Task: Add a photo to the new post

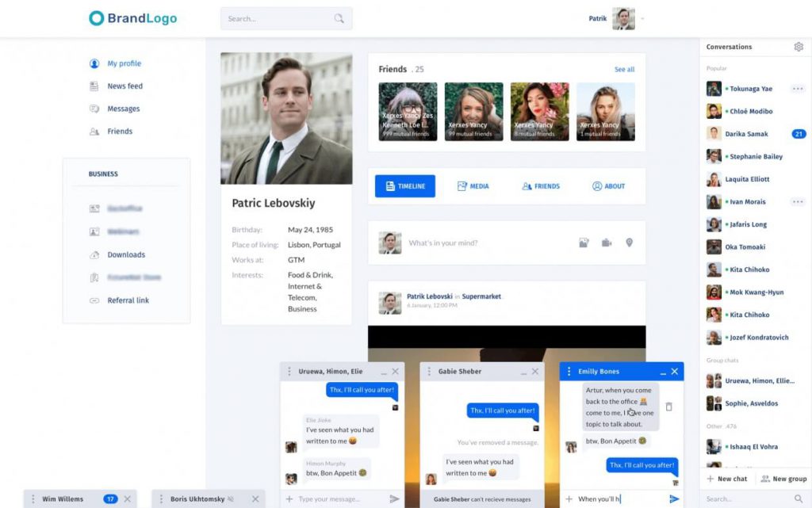Action: [584, 243]
